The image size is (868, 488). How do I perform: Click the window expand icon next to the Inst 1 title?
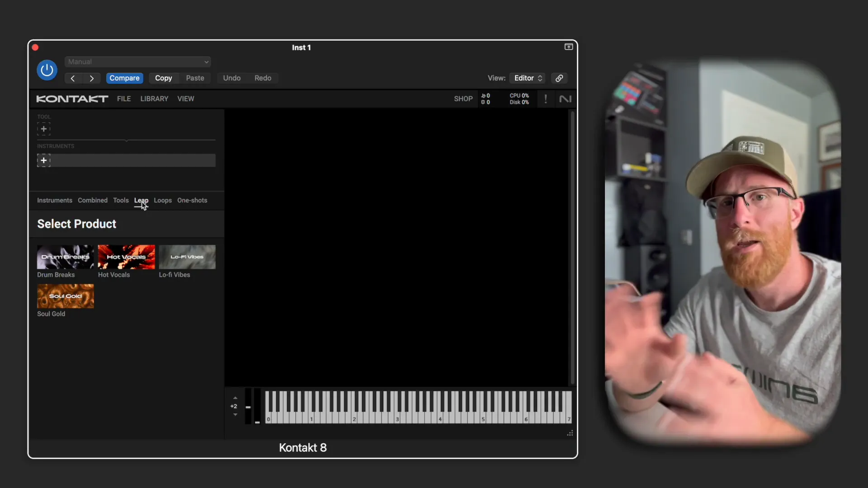569,47
